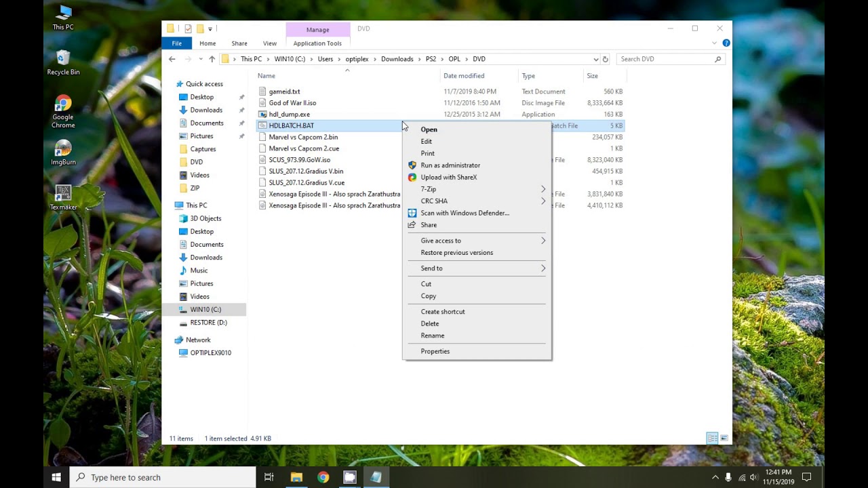Screen dimensions: 868x488
Task: Select the gameid.txt file
Action: [x=284, y=91]
